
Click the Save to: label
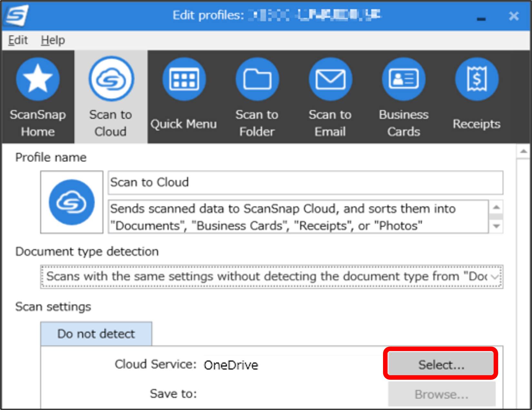point(173,394)
